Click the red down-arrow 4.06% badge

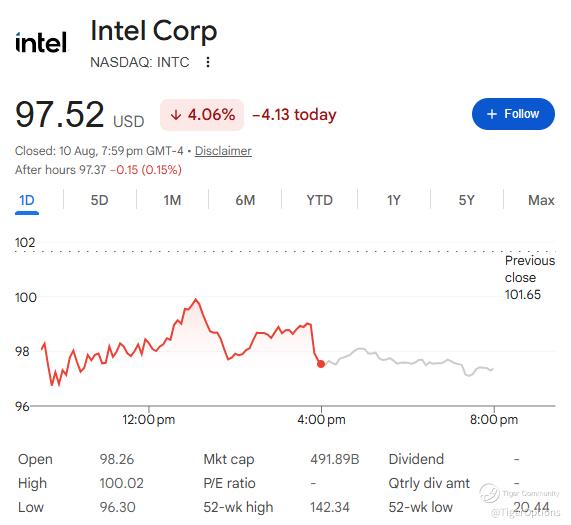pos(202,115)
